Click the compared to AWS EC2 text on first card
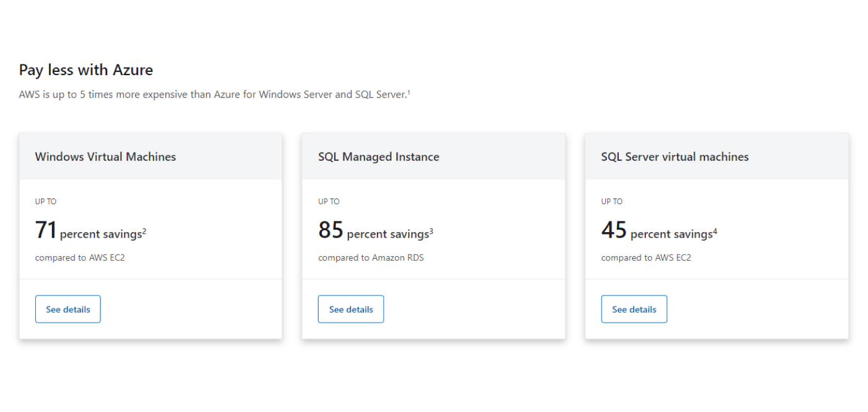The width and height of the screenshot is (868, 412). point(79,257)
